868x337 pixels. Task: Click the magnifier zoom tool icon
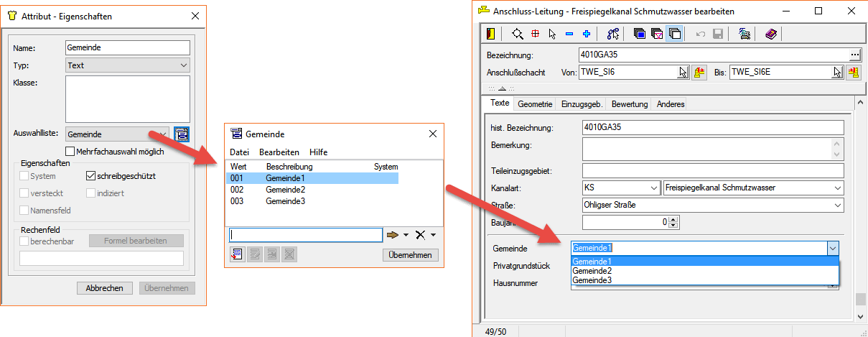[x=518, y=34]
